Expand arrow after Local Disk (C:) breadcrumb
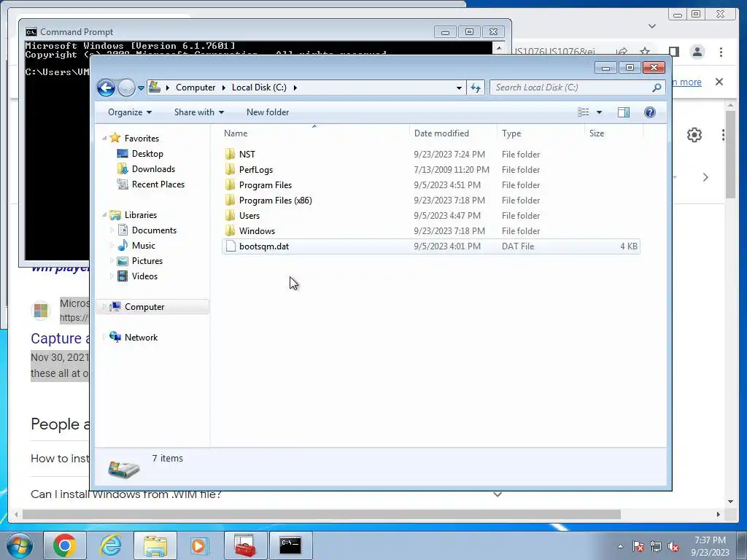The height and width of the screenshot is (560, 747). (x=295, y=87)
